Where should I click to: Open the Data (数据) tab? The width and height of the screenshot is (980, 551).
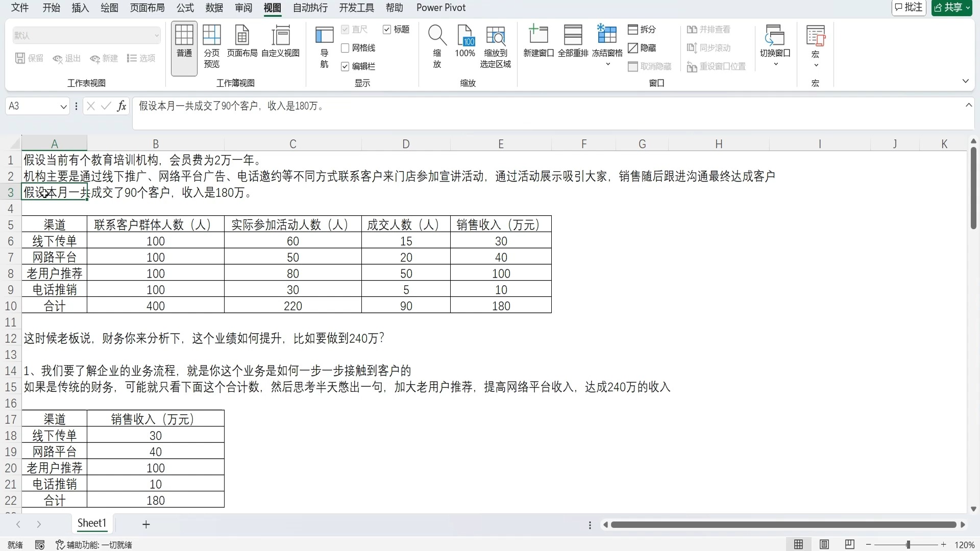click(x=214, y=8)
